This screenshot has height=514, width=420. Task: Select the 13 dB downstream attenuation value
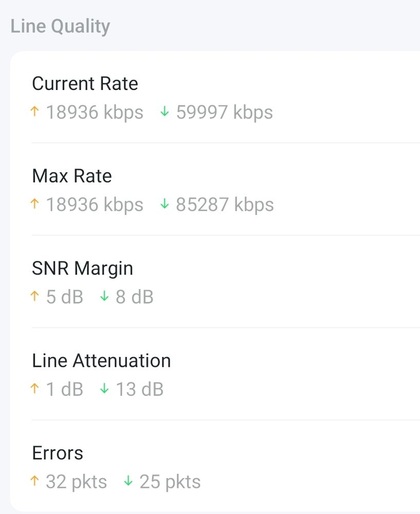(139, 389)
